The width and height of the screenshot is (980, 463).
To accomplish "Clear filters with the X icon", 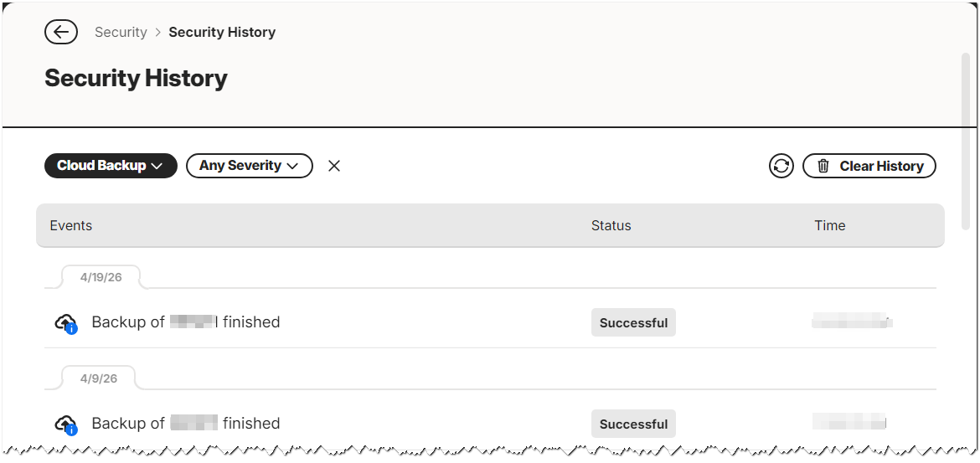I will click(334, 166).
